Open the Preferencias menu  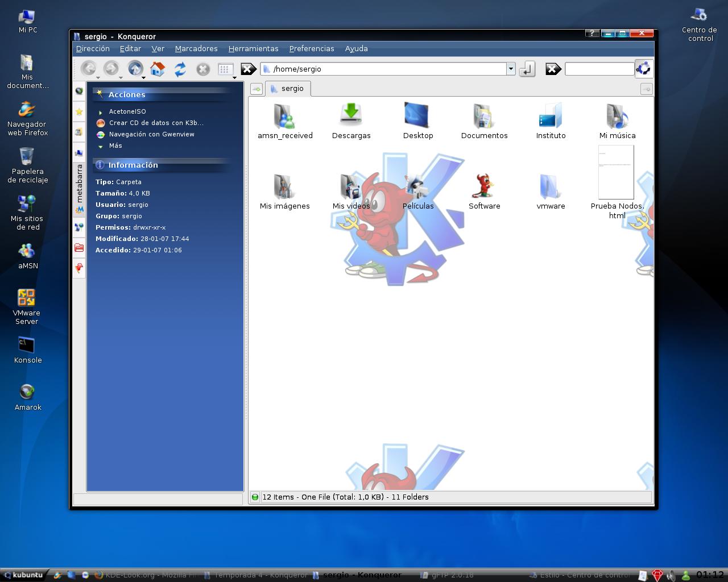coord(312,49)
